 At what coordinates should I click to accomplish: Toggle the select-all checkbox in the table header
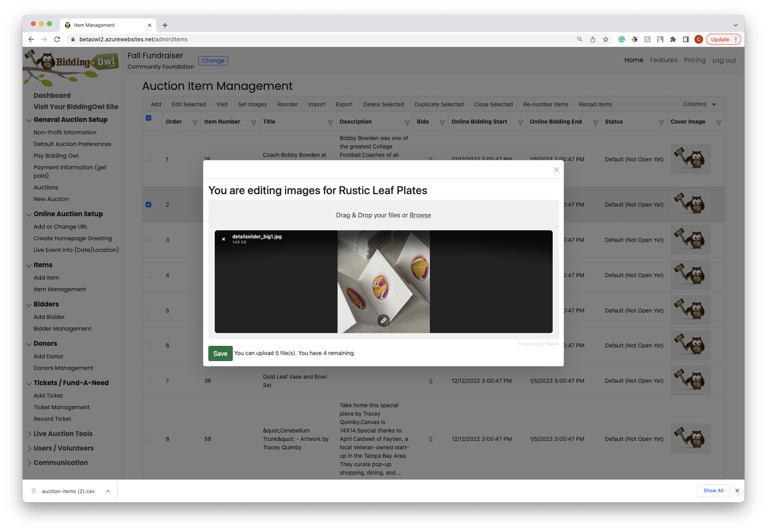tap(149, 118)
